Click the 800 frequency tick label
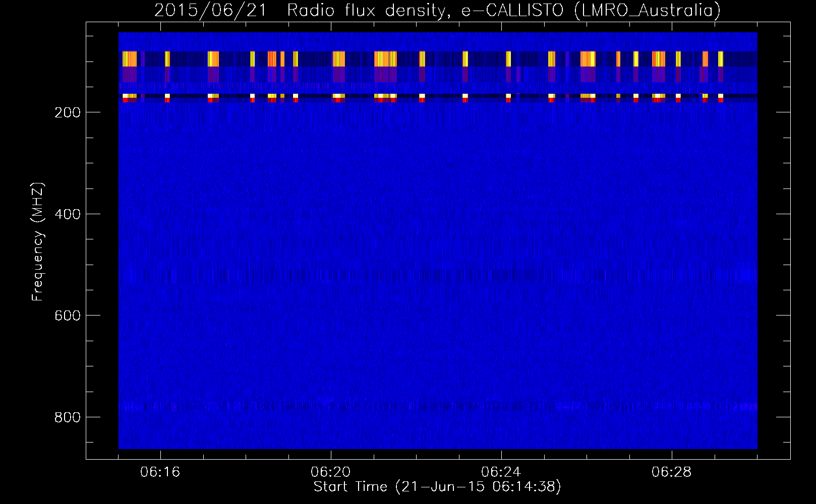Screen dimensions: 816x504 (x=68, y=417)
